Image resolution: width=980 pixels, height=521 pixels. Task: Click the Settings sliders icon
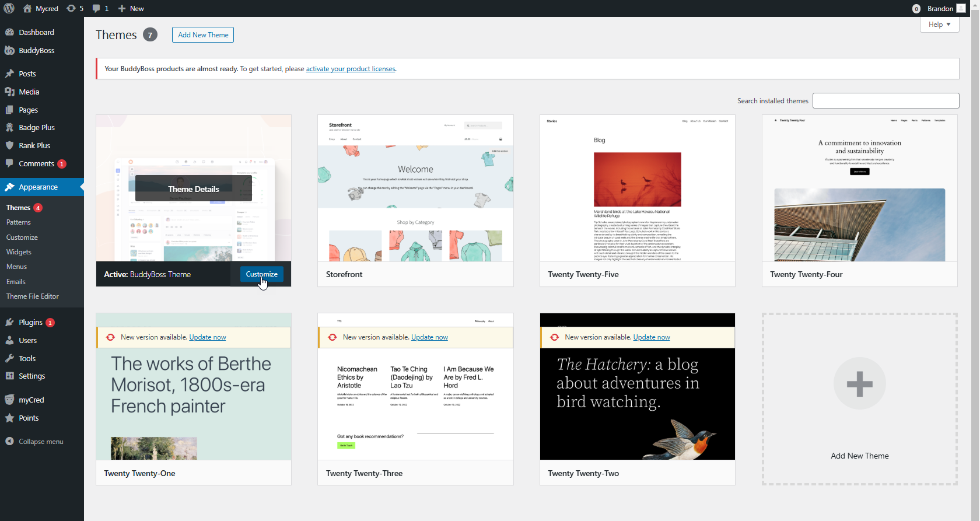(x=9, y=376)
